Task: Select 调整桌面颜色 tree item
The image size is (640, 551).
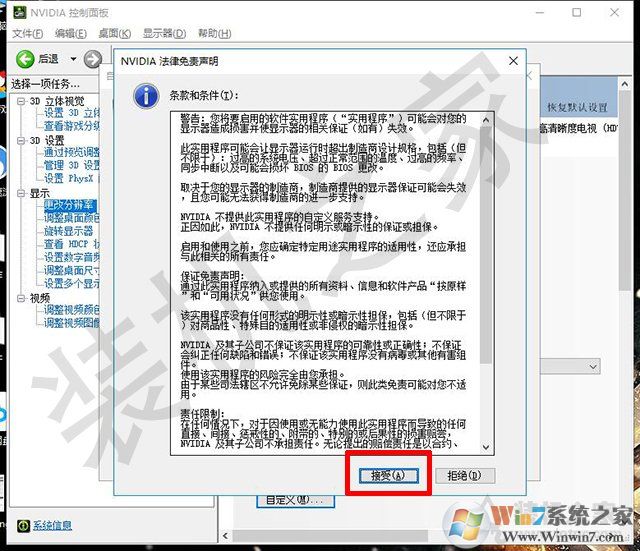Action: [x=71, y=218]
